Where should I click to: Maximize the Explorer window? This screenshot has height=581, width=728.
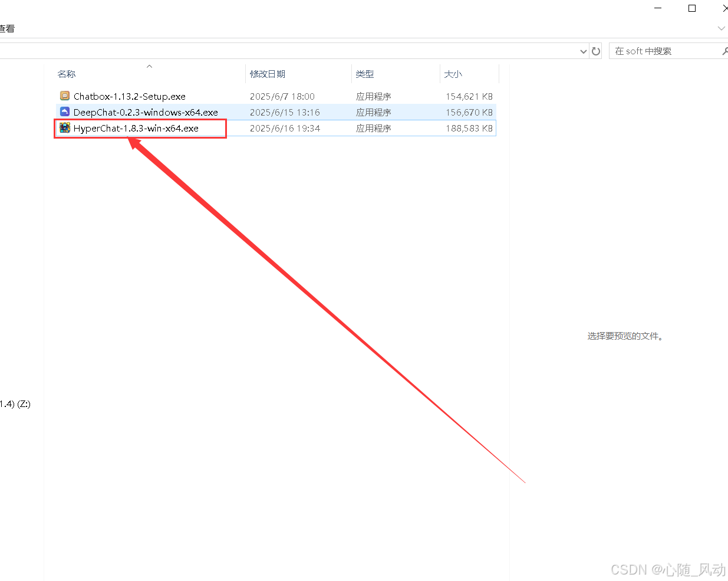click(x=692, y=8)
